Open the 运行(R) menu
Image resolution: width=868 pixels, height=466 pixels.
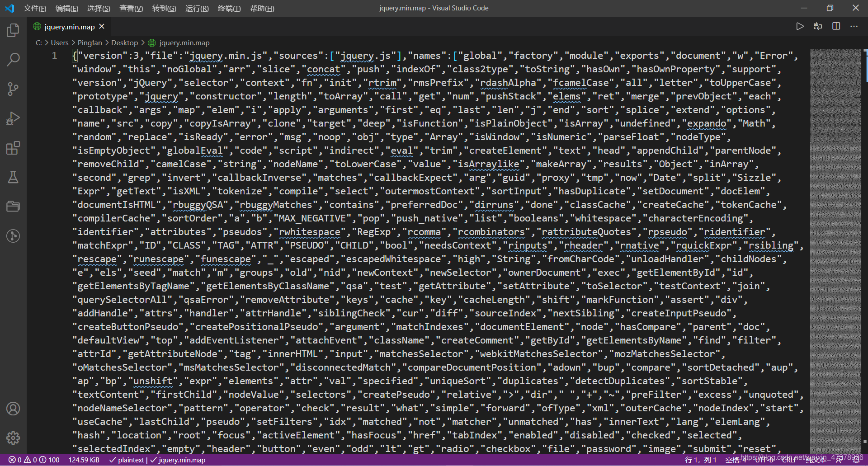click(197, 8)
